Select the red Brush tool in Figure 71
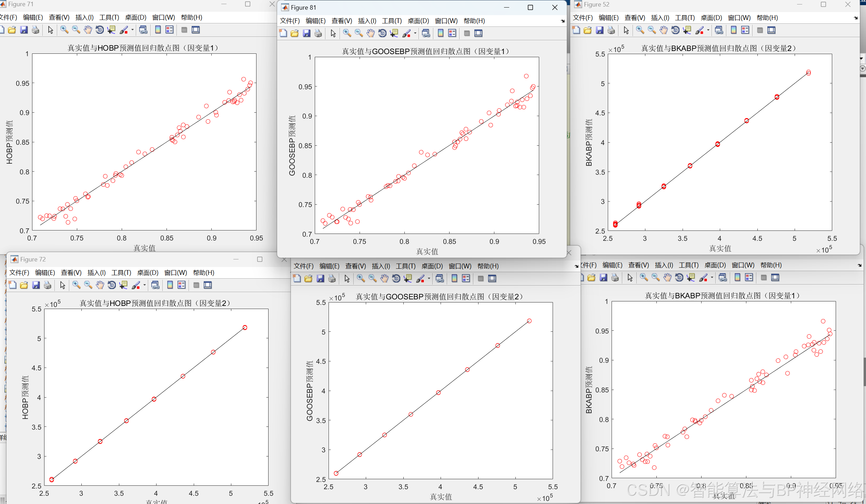The height and width of the screenshot is (504, 866). click(x=123, y=30)
